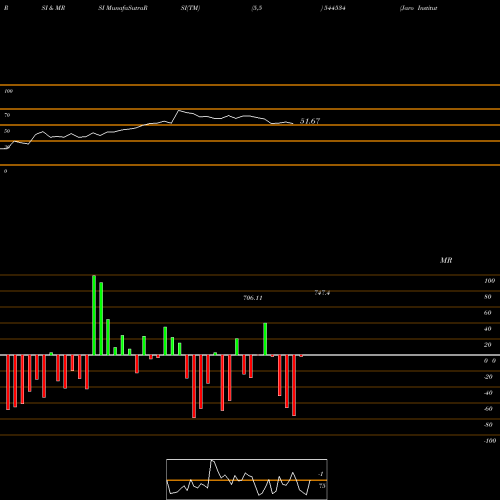Click the MR axis label 40

tap(488, 329)
